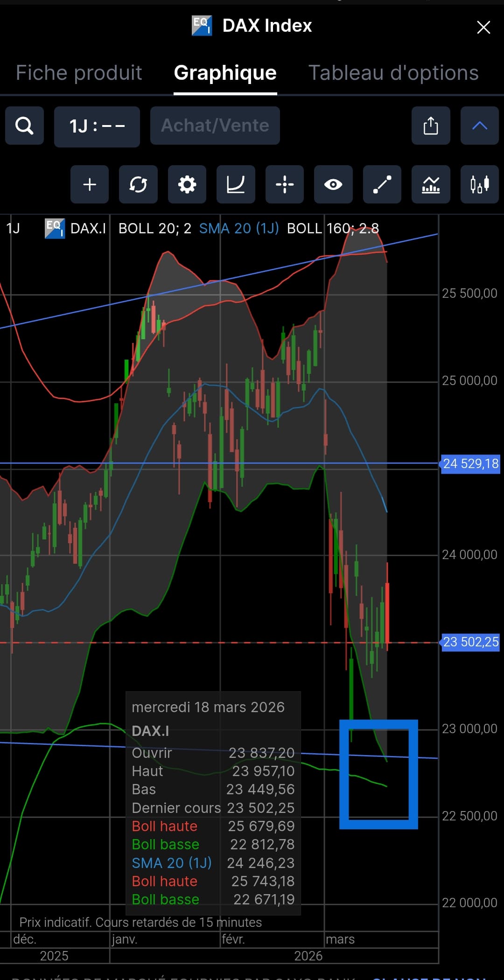Tap the 23 502,25 last price marker

click(x=470, y=642)
